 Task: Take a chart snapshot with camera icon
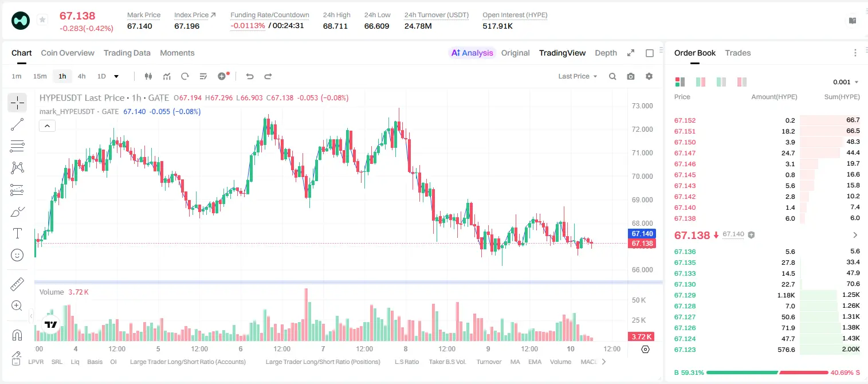(x=631, y=76)
